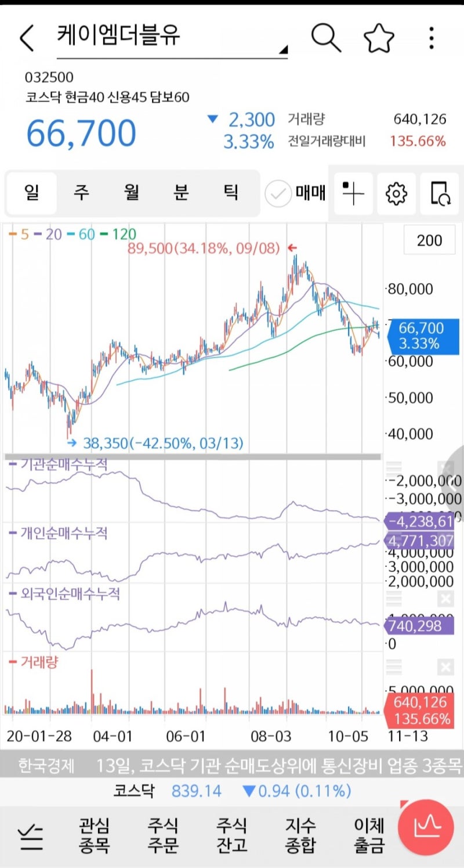Tap the rotate screen icon
The width and height of the screenshot is (464, 868).
click(440, 193)
